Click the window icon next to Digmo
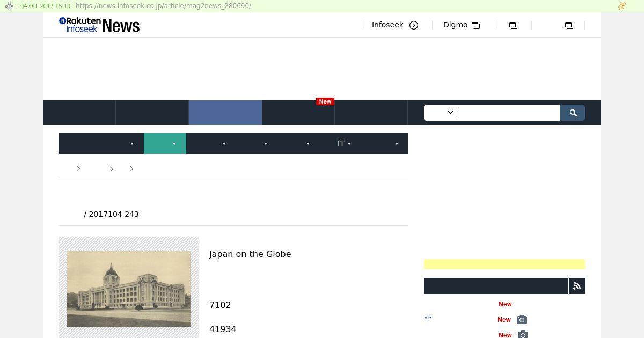 tap(475, 25)
